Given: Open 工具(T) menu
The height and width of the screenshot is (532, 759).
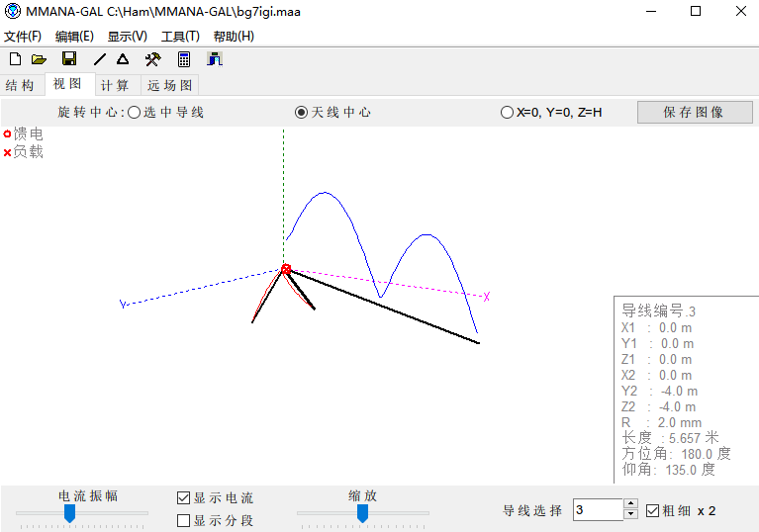Looking at the screenshot, I should coord(180,37).
